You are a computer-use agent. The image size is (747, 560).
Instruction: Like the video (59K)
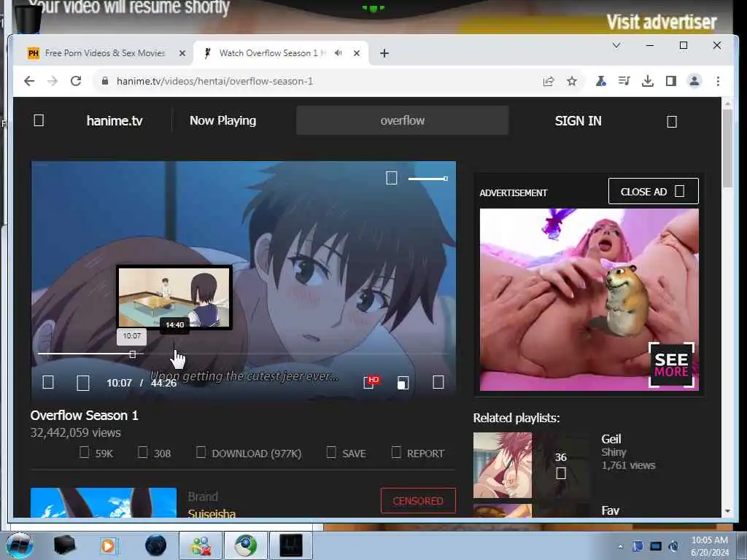(96, 453)
